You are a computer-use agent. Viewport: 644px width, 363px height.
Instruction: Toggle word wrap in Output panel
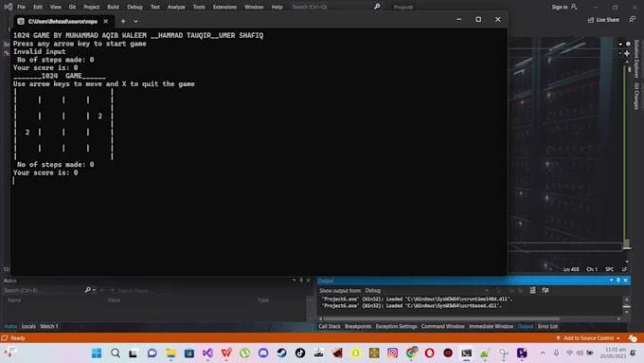545,290
